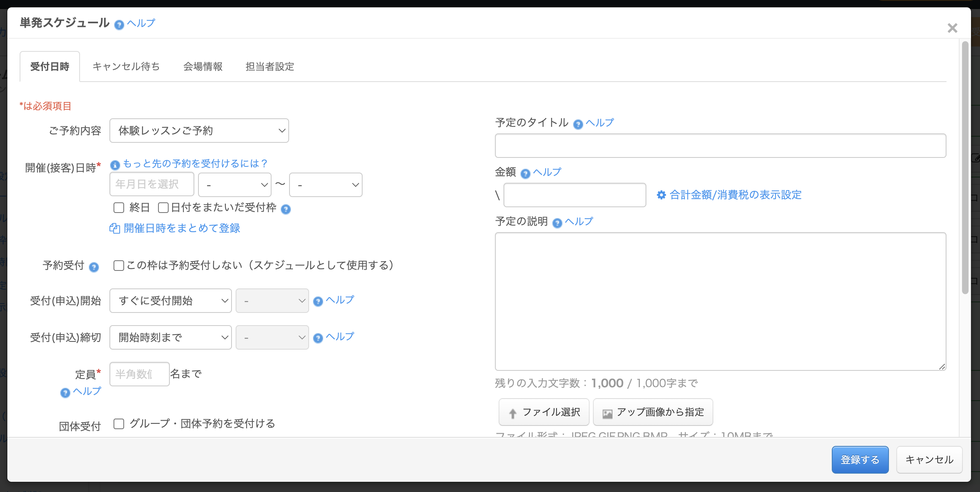Click help icon beside 予定の説明 label

pyautogui.click(x=557, y=223)
